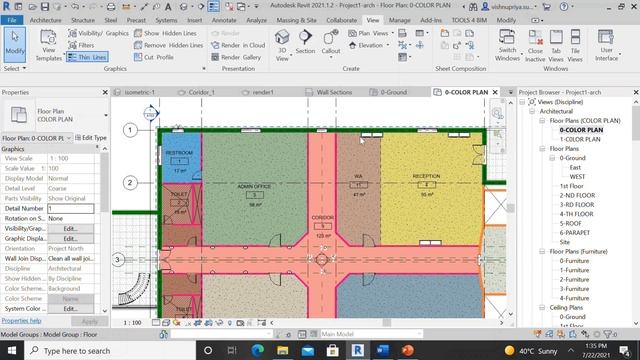Open the Filters tool

[81, 45]
